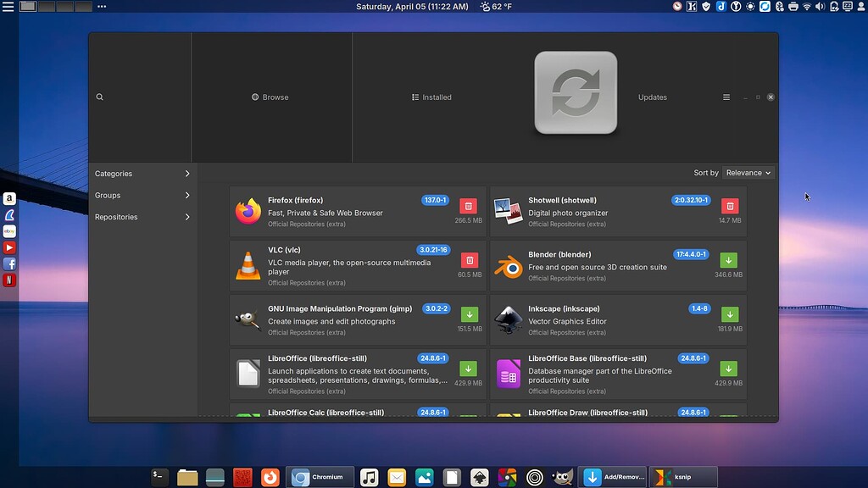Open the hamburger menu in the title bar

[726, 97]
